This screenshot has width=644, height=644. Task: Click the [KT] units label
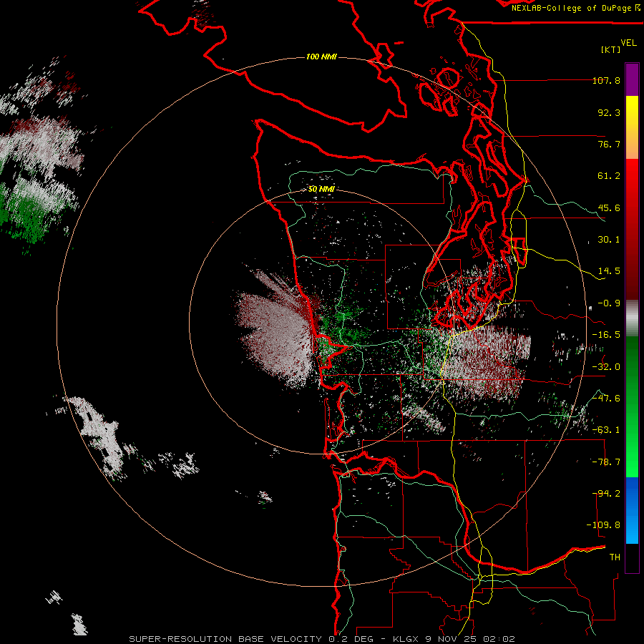coord(611,49)
